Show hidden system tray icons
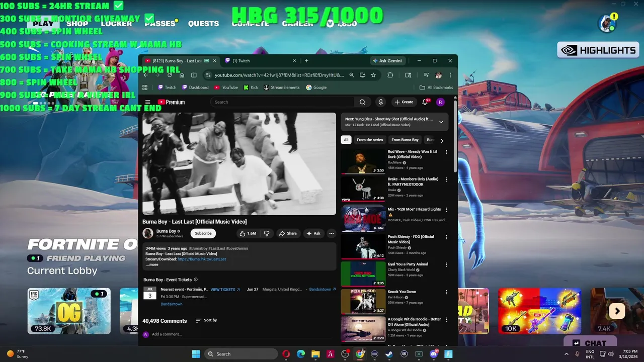644x362 pixels. [x=567, y=354]
